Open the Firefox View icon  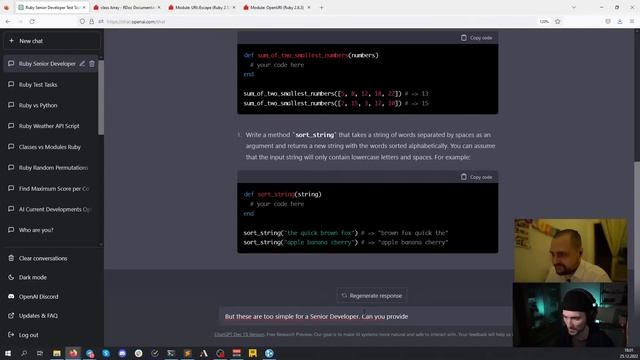[x=7, y=7]
